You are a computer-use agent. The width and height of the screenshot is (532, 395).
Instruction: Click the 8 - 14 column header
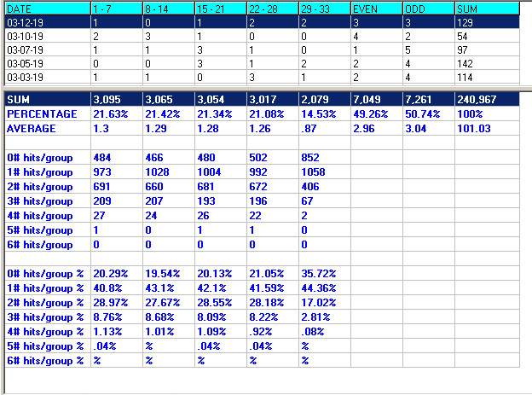[169, 9]
